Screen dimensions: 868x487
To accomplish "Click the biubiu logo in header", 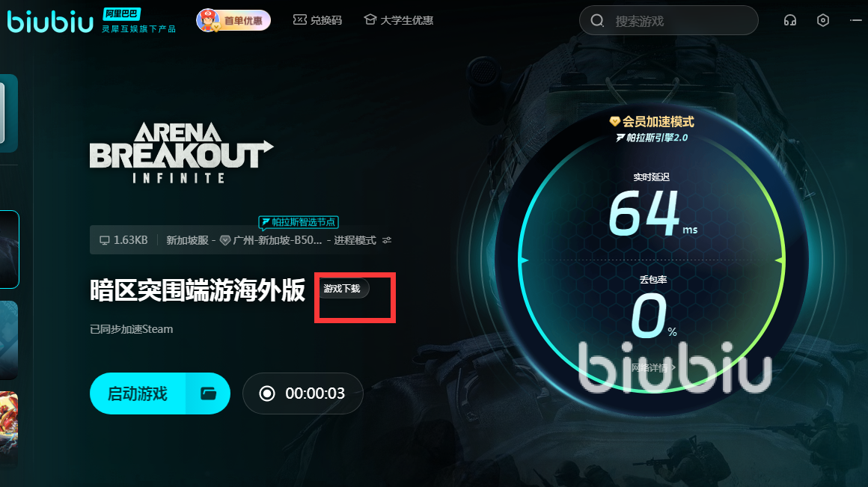I will click(50, 21).
